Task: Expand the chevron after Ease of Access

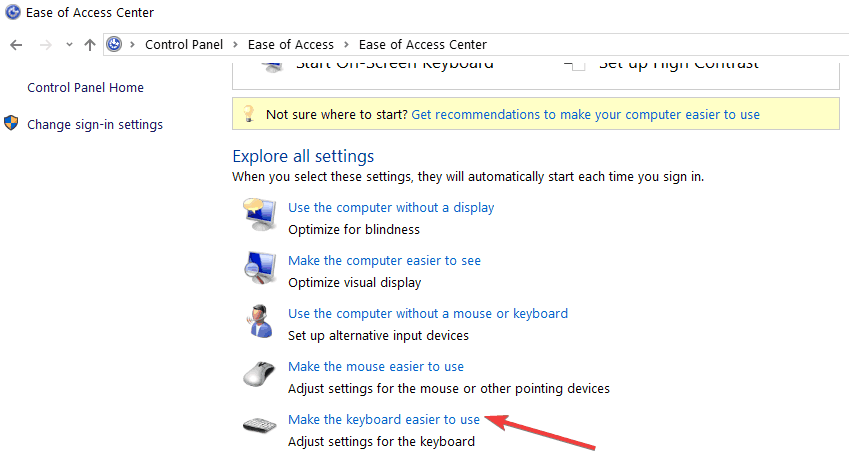Action: (x=347, y=44)
